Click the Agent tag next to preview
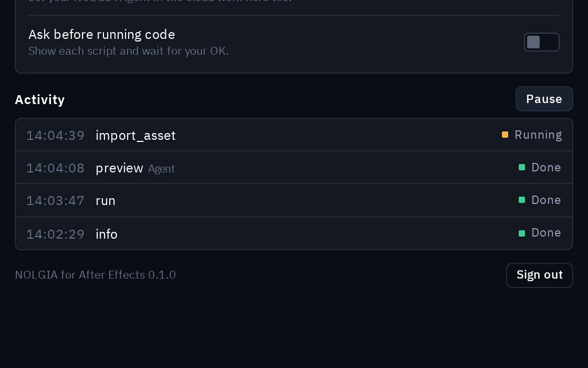Viewport: 588px width, 368px height. [x=161, y=169]
